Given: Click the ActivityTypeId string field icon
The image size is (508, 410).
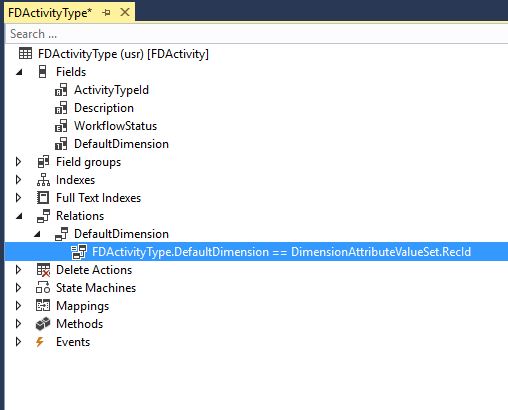Looking at the screenshot, I should tap(61, 90).
